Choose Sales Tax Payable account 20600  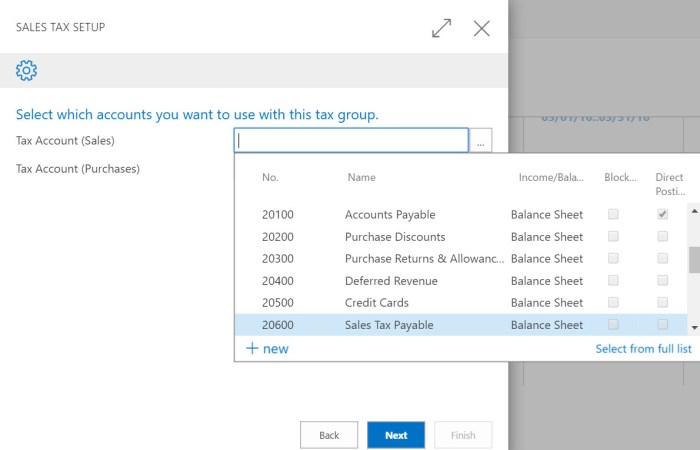pos(389,325)
